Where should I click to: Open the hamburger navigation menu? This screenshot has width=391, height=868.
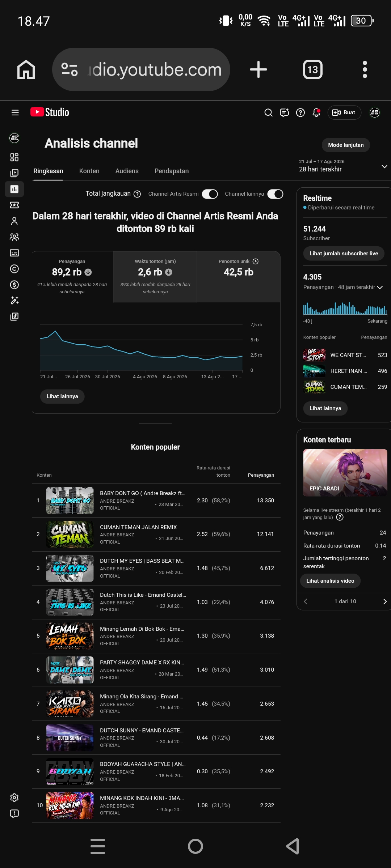[15, 112]
